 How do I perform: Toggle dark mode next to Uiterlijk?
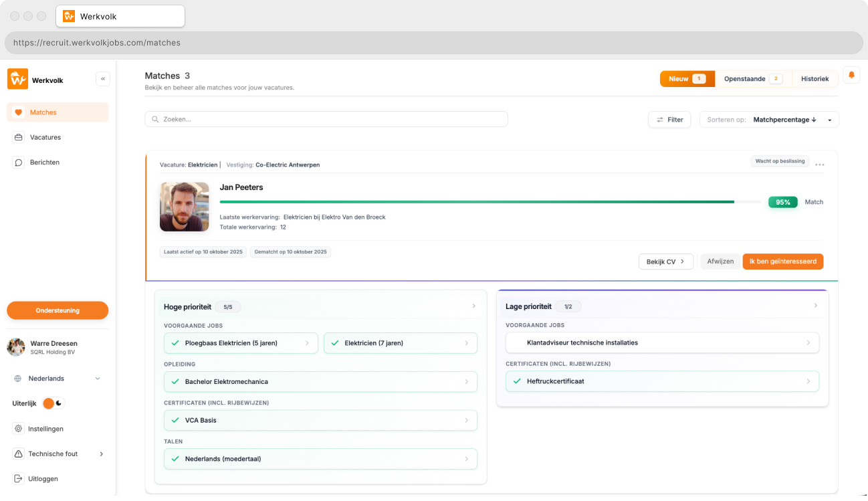click(x=54, y=403)
